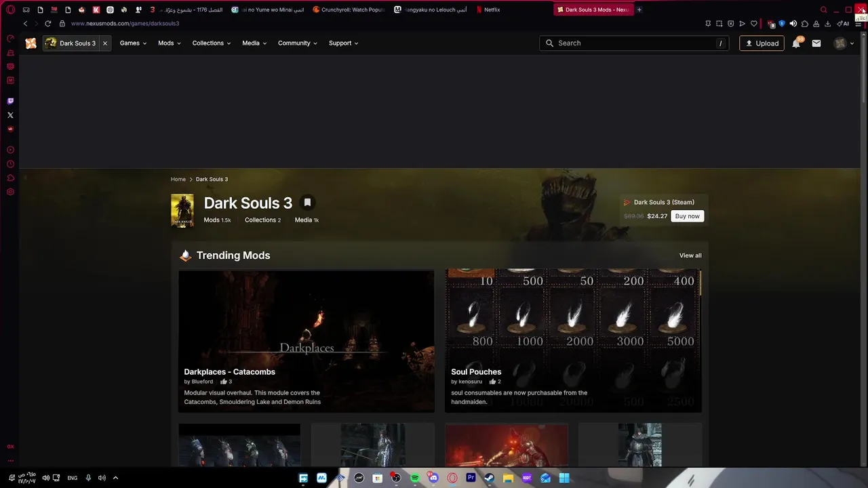Open the messages envelope icon
Viewport: 868px width, 488px height.
816,43
